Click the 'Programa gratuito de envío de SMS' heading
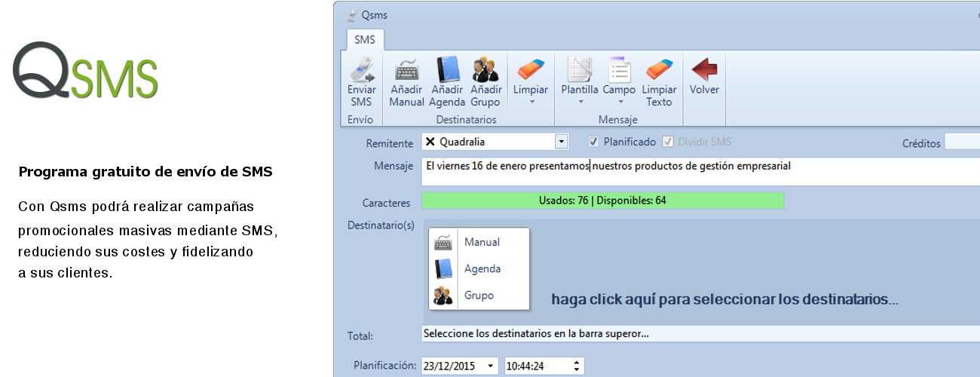 pos(145,172)
